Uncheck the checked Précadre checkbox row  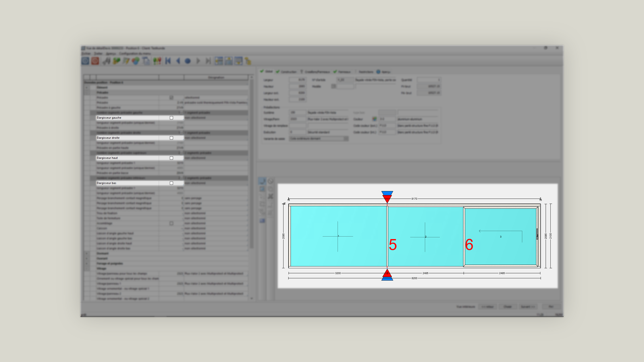(171, 98)
